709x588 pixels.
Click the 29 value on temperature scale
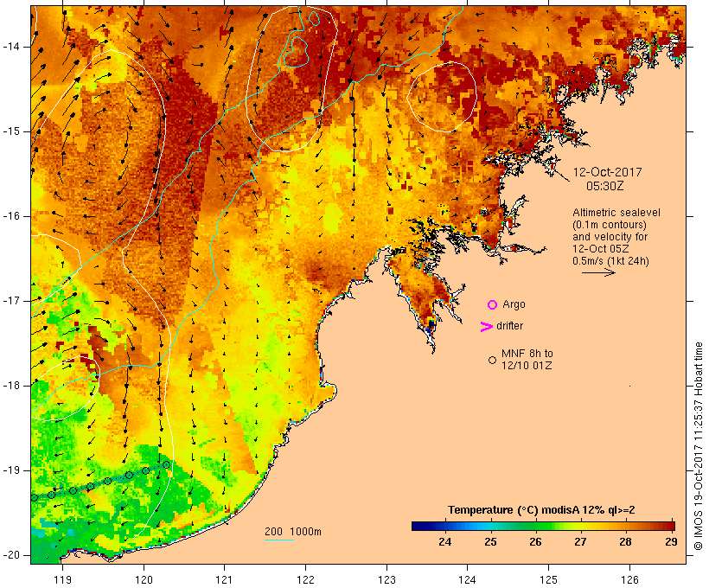pos(671,541)
